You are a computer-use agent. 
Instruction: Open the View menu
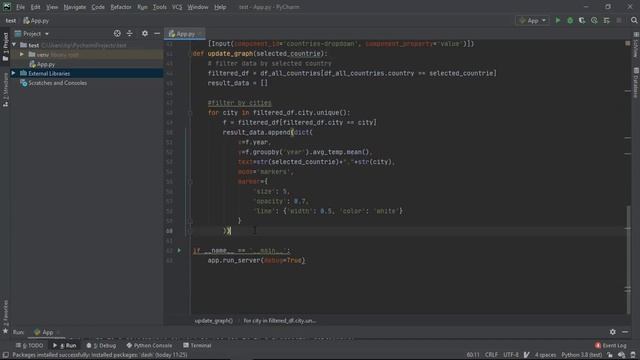click(x=52, y=7)
